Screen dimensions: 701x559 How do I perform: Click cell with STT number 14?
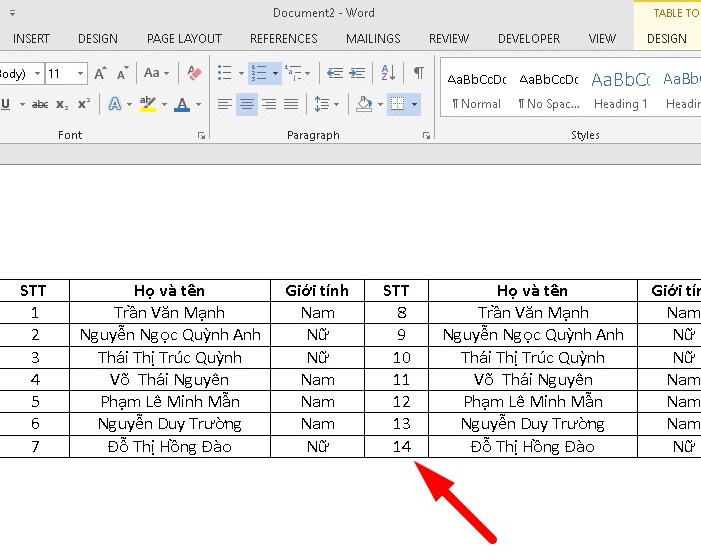click(397, 446)
